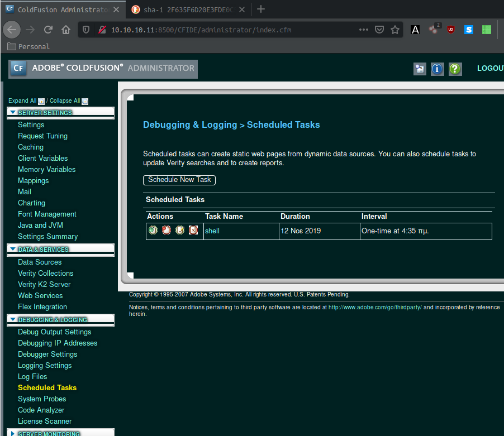Open the green square extension icon

pyautogui.click(x=487, y=30)
